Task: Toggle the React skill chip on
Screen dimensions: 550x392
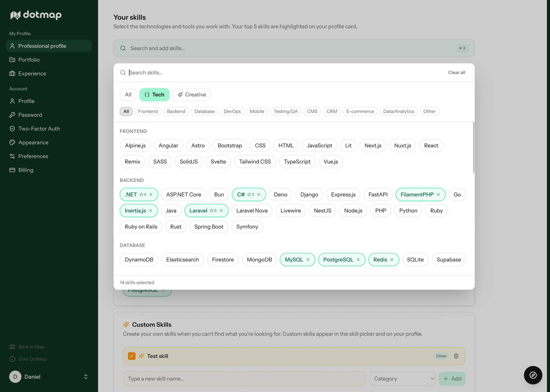Action: click(x=431, y=145)
